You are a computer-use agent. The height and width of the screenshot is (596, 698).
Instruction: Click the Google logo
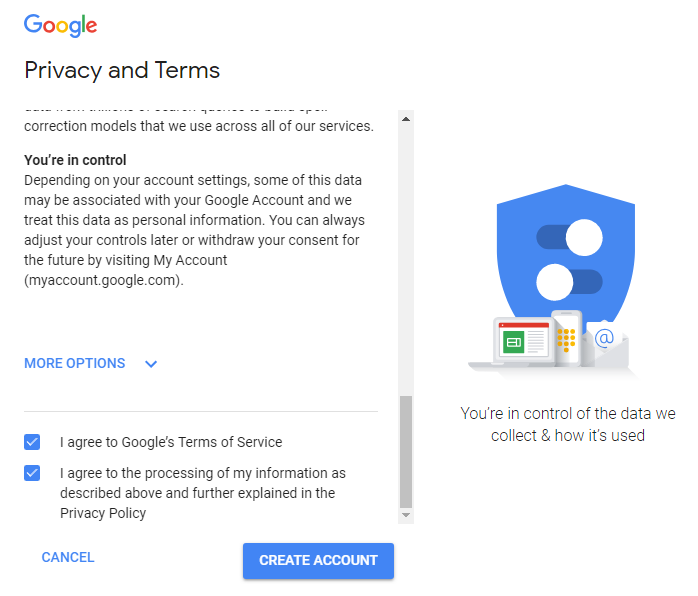coord(60,25)
